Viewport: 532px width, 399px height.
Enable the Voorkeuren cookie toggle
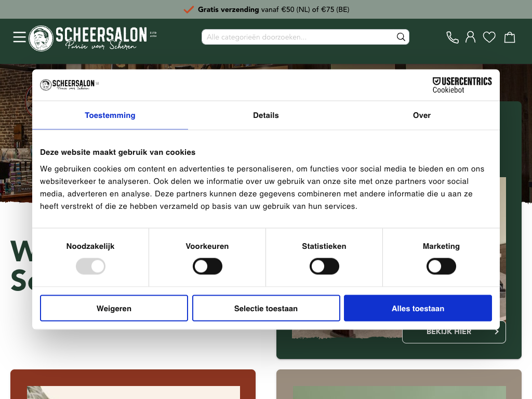pos(207,267)
